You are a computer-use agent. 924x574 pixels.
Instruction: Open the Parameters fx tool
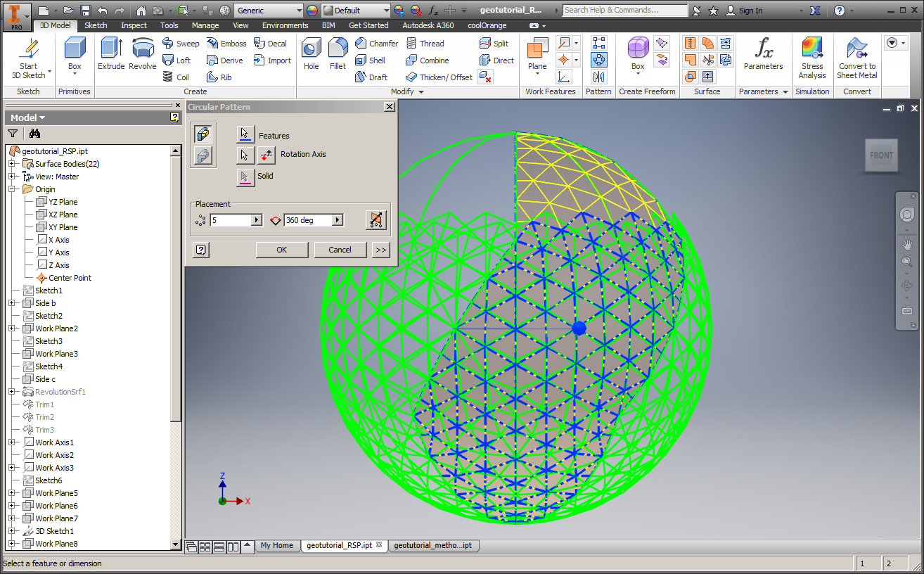763,54
